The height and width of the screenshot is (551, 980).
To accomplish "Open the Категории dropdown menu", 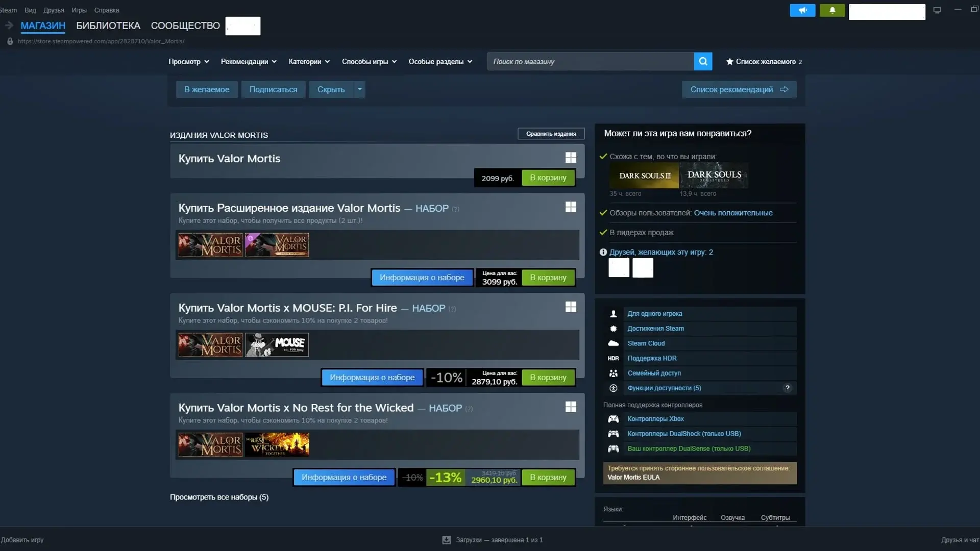I will (309, 62).
